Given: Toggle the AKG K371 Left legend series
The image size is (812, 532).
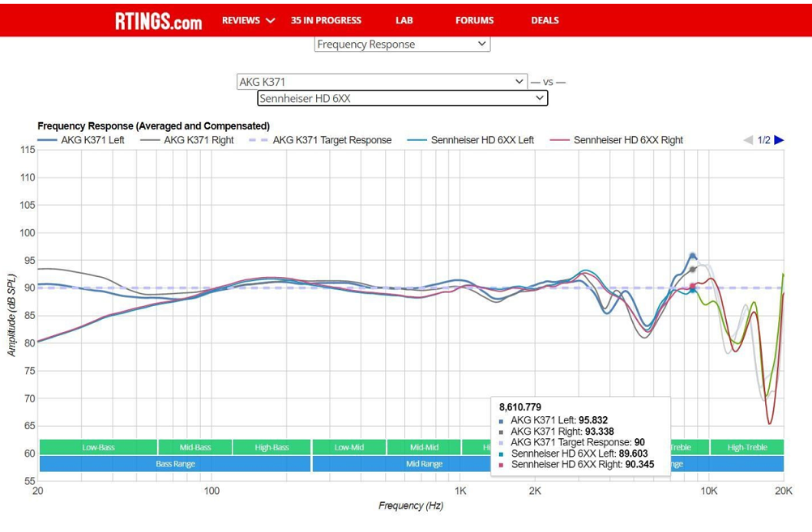Looking at the screenshot, I should (81, 140).
